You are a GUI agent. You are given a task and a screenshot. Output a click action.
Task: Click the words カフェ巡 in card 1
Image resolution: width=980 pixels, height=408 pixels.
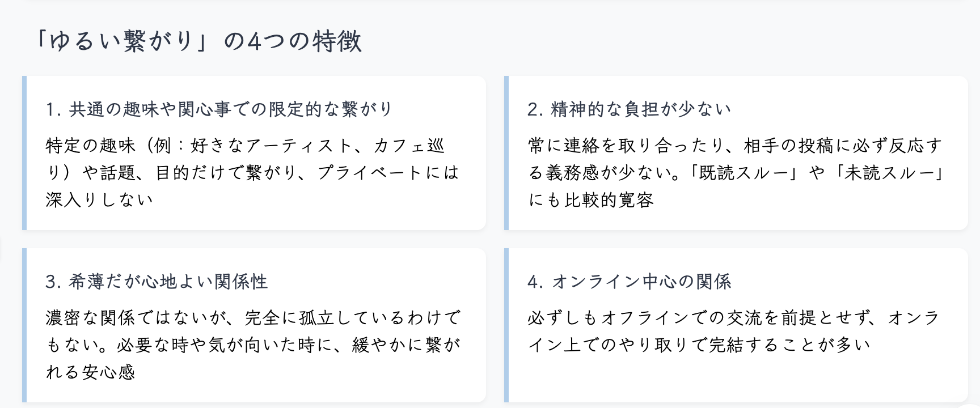pyautogui.click(x=408, y=146)
